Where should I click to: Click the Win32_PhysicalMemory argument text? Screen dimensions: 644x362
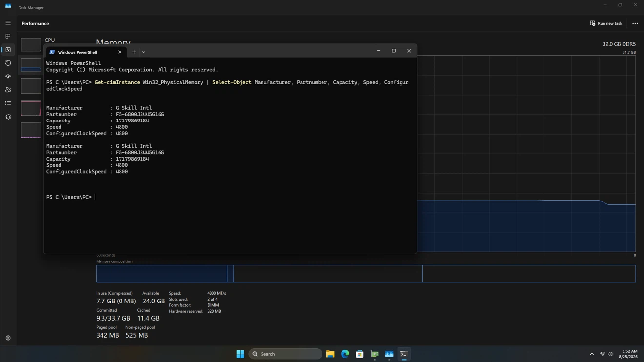pyautogui.click(x=173, y=82)
